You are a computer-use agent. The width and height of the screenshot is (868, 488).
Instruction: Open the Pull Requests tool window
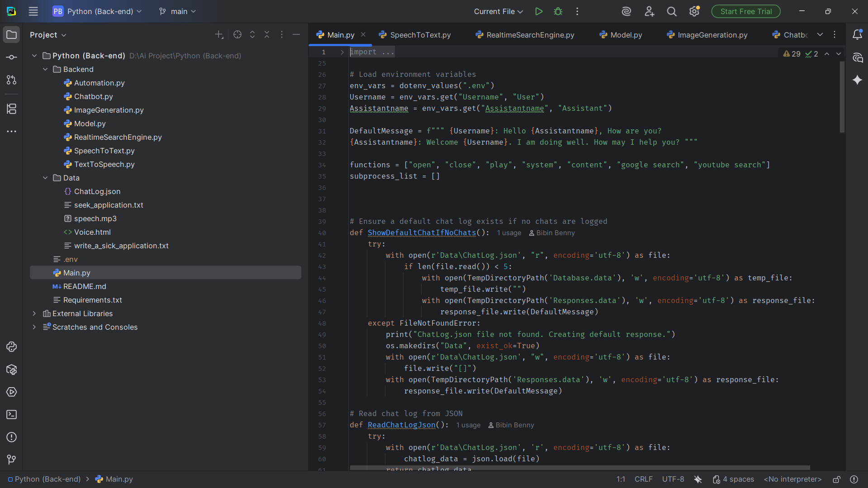tap(12, 80)
